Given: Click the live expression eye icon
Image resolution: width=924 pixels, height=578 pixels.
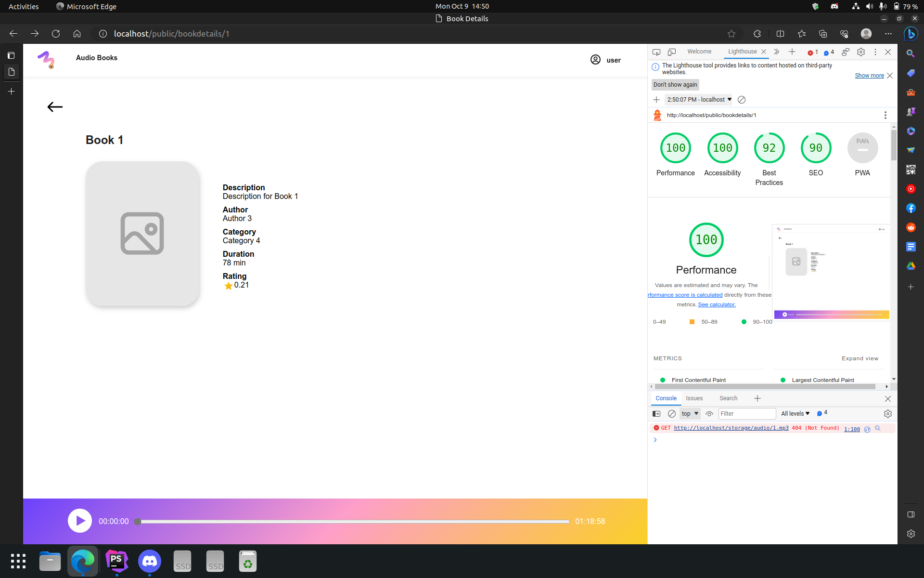Looking at the screenshot, I should coord(709,414).
